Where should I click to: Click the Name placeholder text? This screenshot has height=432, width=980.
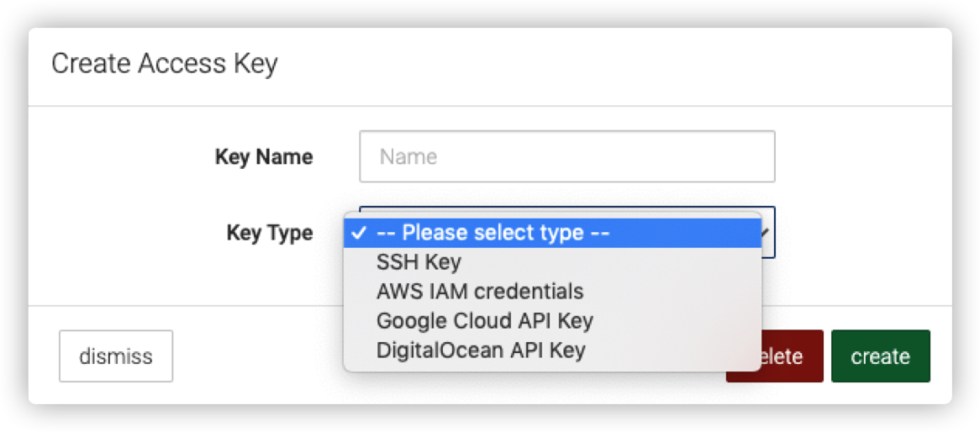tap(408, 157)
